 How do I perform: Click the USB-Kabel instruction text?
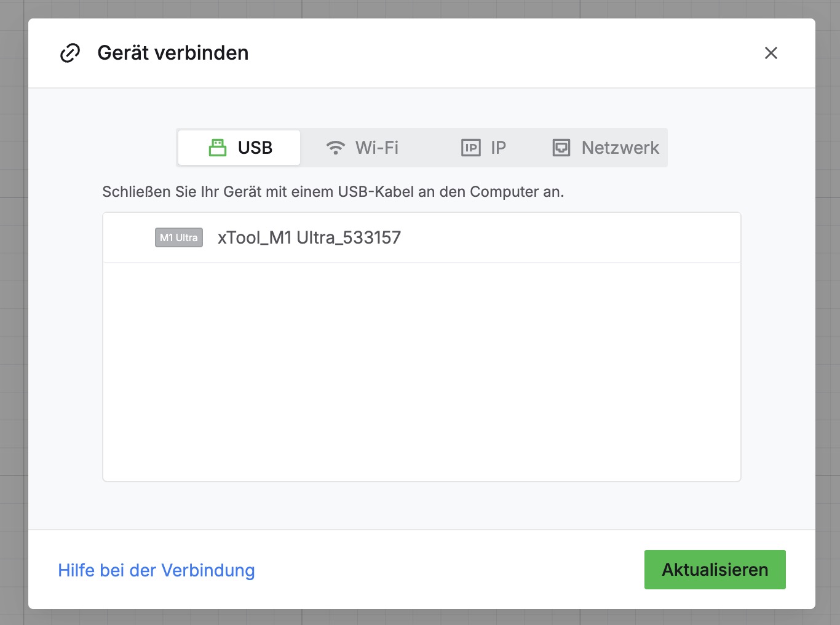pyautogui.click(x=333, y=192)
